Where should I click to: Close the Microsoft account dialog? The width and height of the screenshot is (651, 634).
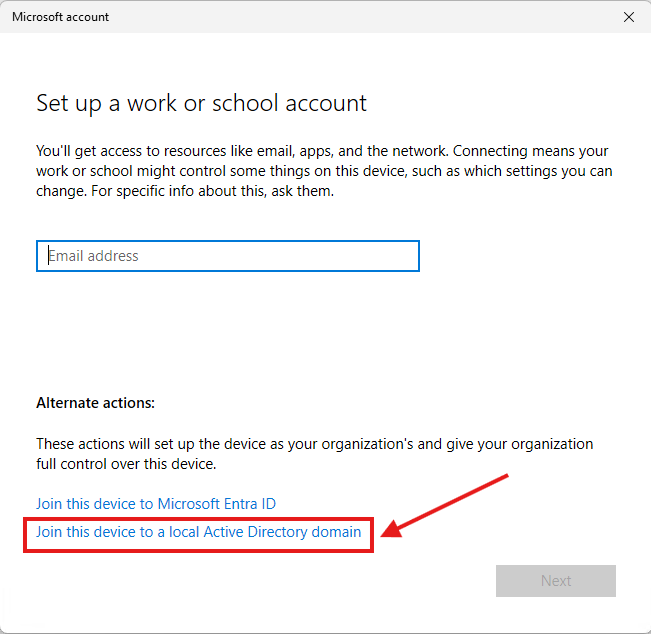click(629, 17)
